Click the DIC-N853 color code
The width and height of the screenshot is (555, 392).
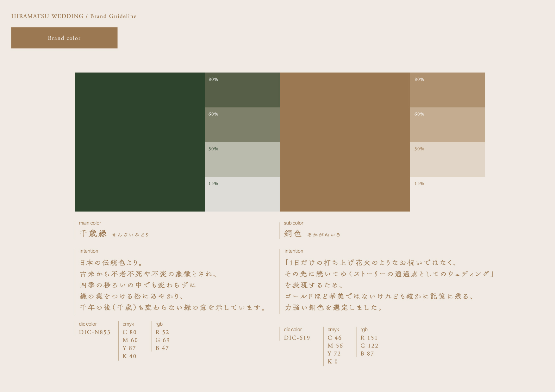tap(95, 332)
